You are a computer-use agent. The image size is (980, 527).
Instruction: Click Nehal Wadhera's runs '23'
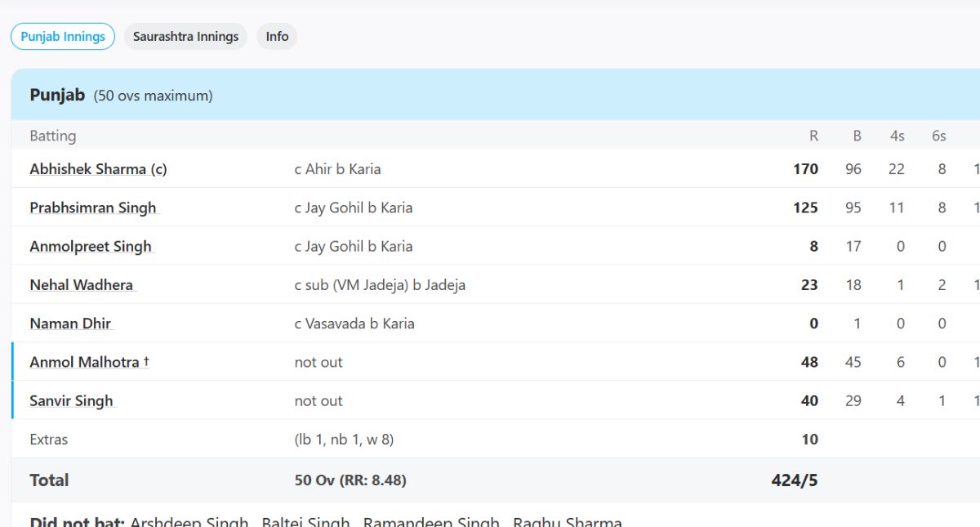tap(809, 285)
